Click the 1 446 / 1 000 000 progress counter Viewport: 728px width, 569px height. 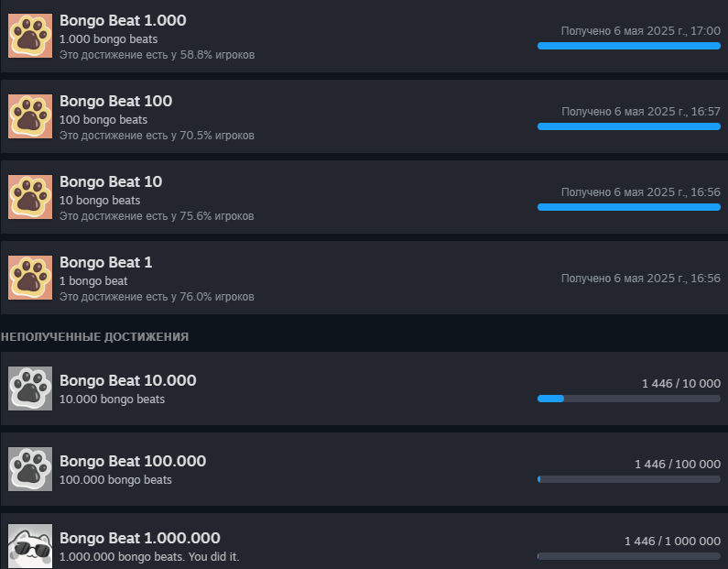(x=672, y=542)
